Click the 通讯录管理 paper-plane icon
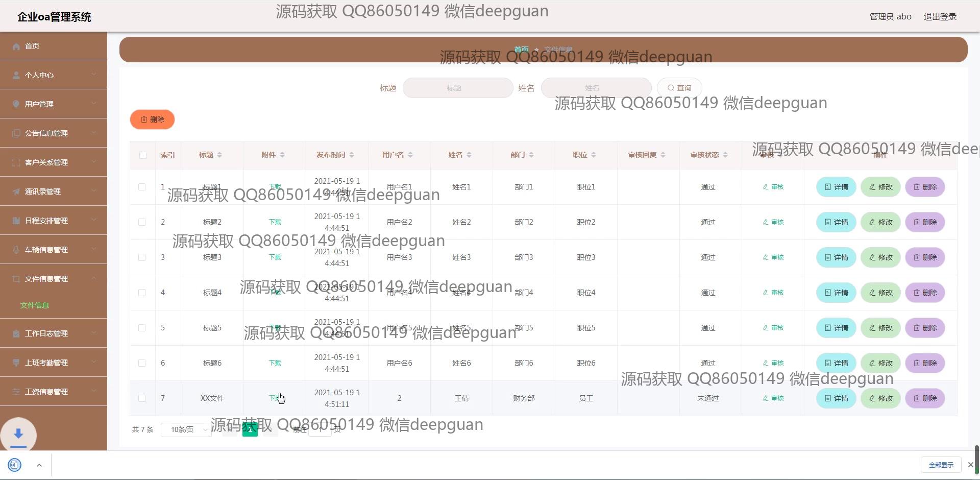The image size is (980, 480). point(16,191)
